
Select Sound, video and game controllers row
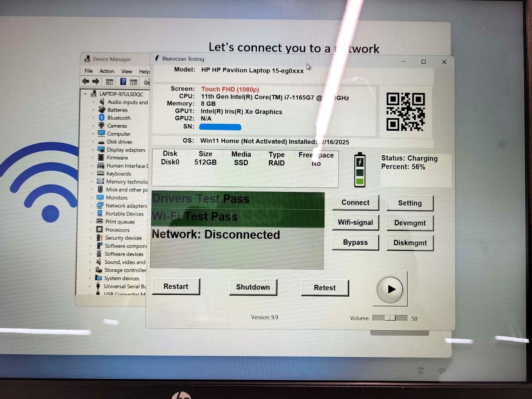(120, 262)
